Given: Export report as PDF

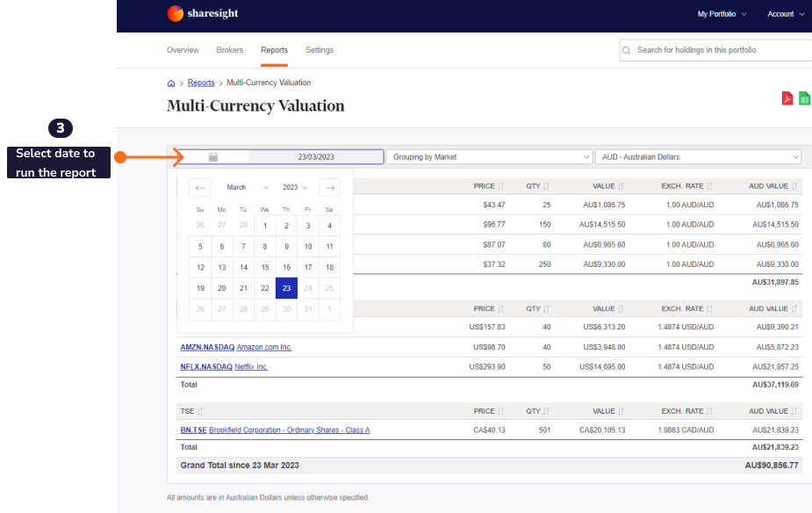Looking at the screenshot, I should [x=787, y=98].
